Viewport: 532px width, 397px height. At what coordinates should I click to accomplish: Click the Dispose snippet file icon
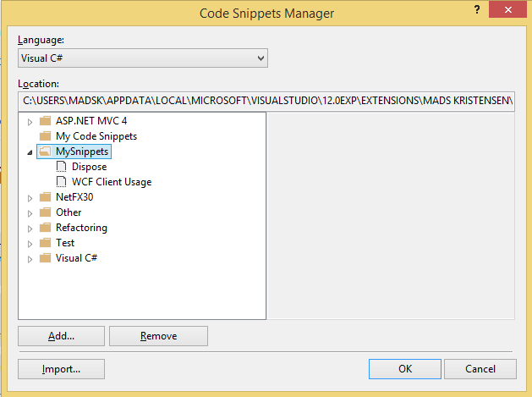tap(61, 167)
